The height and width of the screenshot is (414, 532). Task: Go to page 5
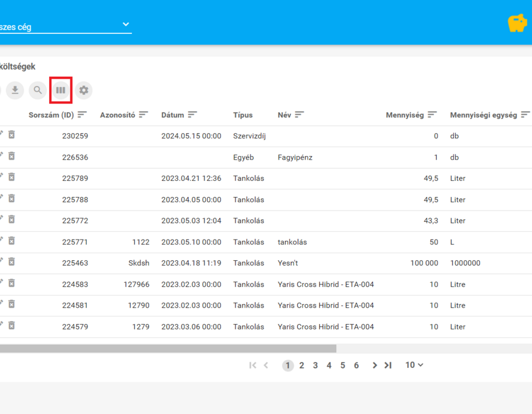[343, 366]
